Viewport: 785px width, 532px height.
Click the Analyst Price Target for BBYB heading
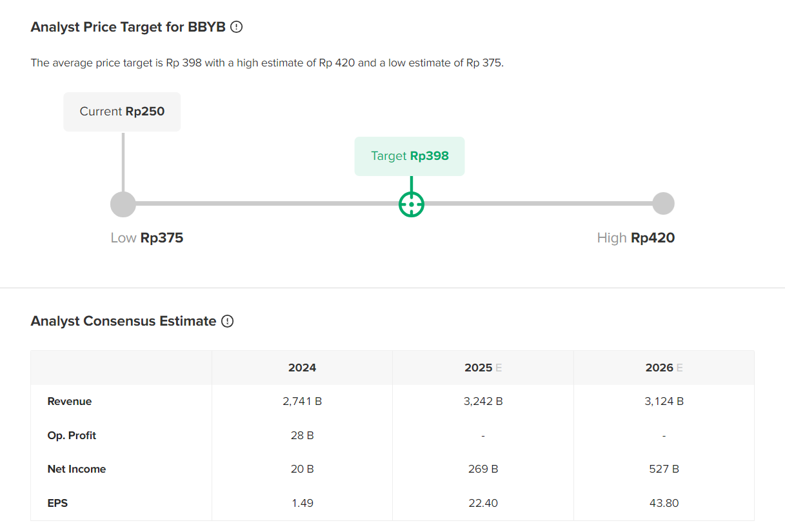pos(128,27)
